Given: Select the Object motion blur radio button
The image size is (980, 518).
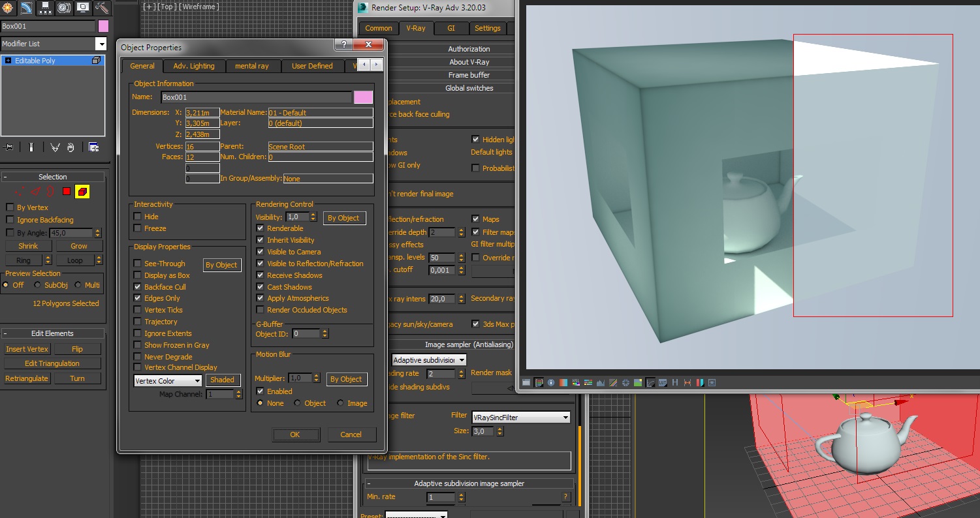Looking at the screenshot, I should (297, 403).
